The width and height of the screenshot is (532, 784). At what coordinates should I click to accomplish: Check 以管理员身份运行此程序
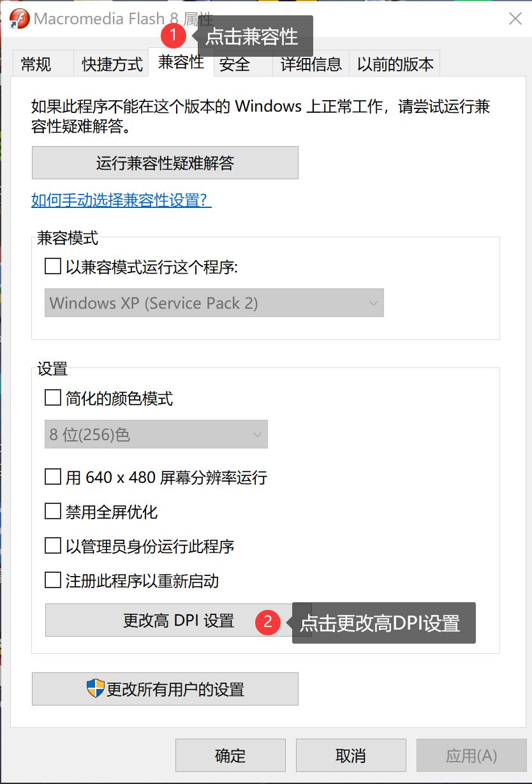(x=52, y=546)
